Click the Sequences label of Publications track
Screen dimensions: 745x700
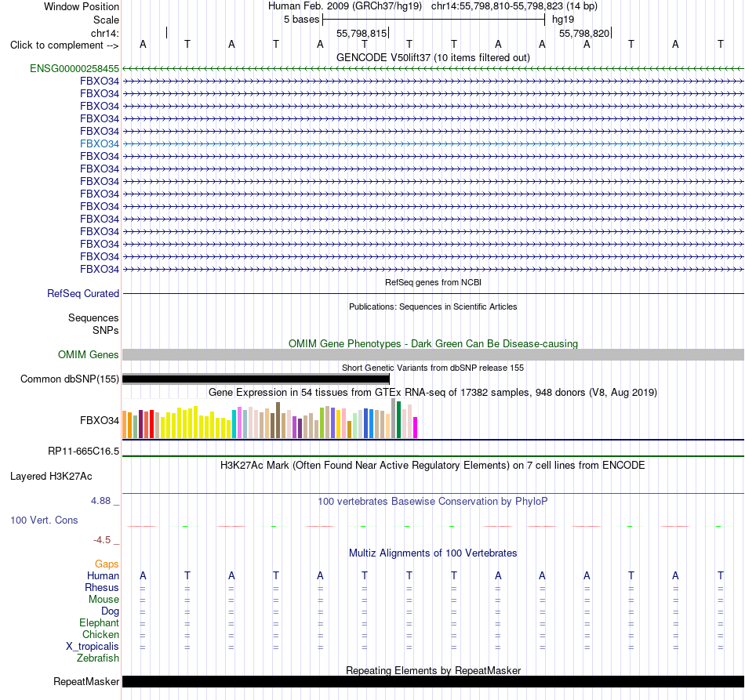point(93,317)
